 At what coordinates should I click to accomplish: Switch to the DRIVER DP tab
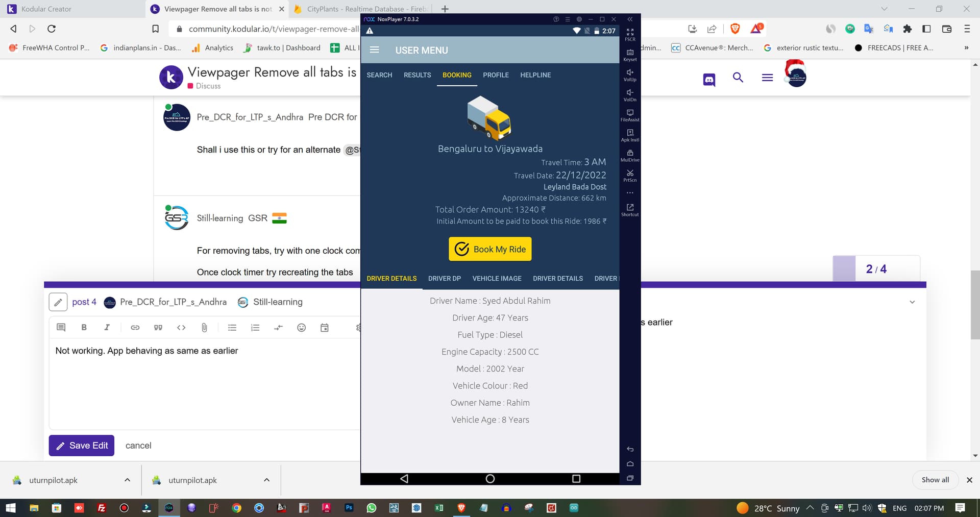point(444,278)
